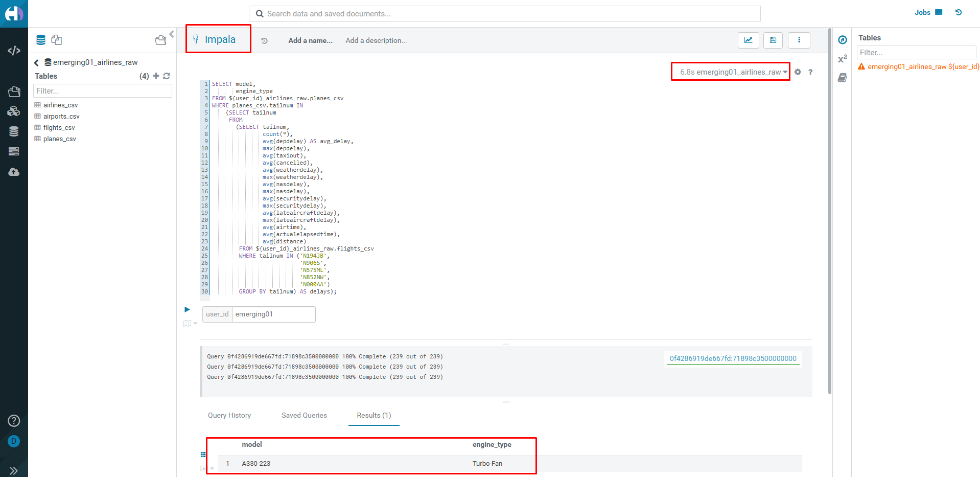Show the chart presentation button
The height and width of the screenshot is (477, 980).
point(748,40)
